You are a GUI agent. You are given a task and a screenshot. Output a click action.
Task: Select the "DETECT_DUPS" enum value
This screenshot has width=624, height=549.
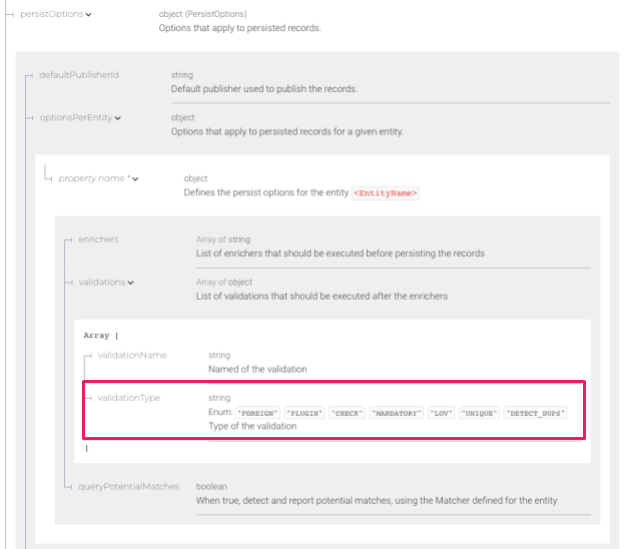[x=535, y=412]
